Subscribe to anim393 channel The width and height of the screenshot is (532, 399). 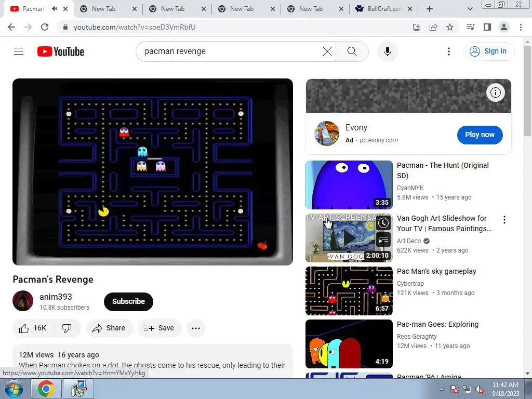coord(129,302)
